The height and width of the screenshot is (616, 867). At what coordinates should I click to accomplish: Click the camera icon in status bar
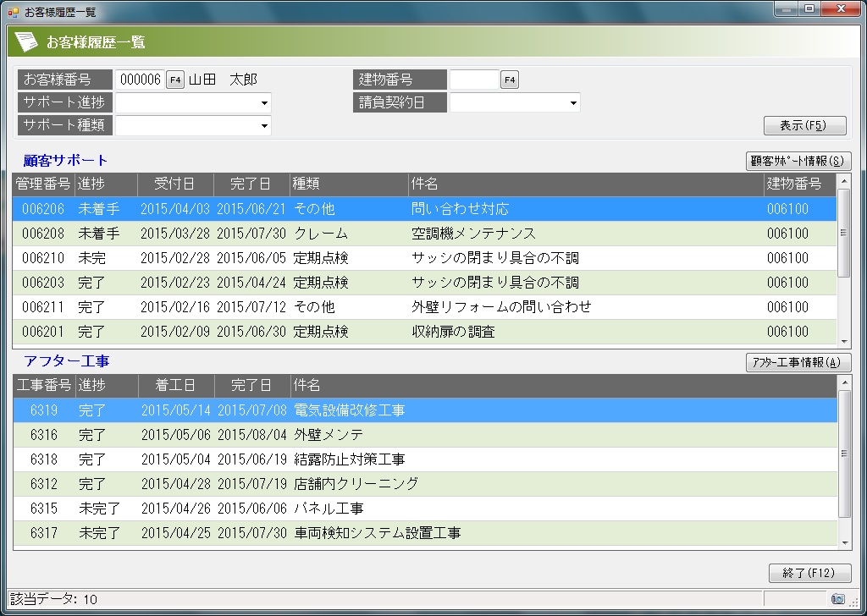pyautogui.click(x=837, y=599)
